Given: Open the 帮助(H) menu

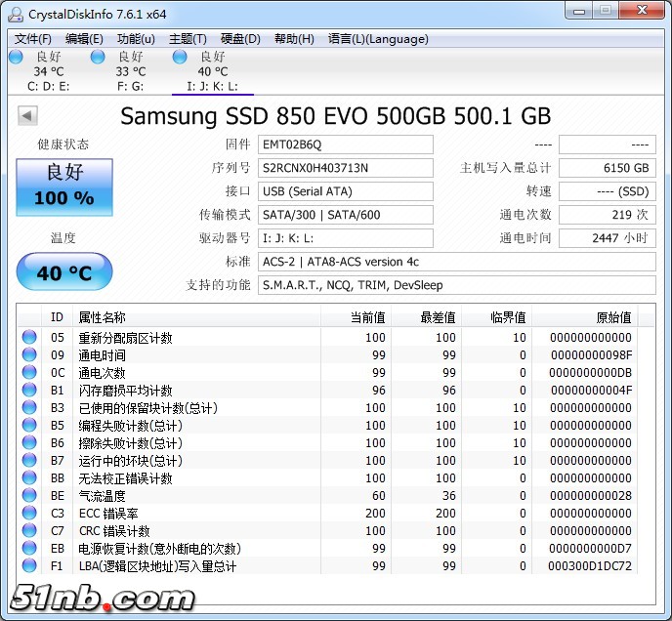Looking at the screenshot, I should [294, 39].
